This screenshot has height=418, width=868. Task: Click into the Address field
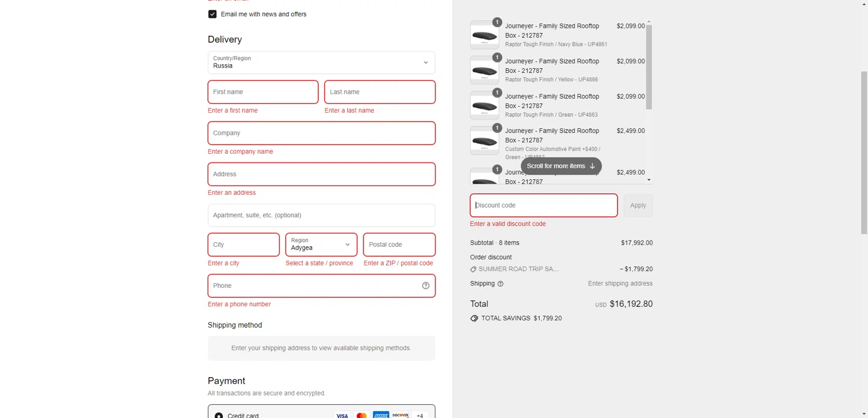tap(321, 174)
